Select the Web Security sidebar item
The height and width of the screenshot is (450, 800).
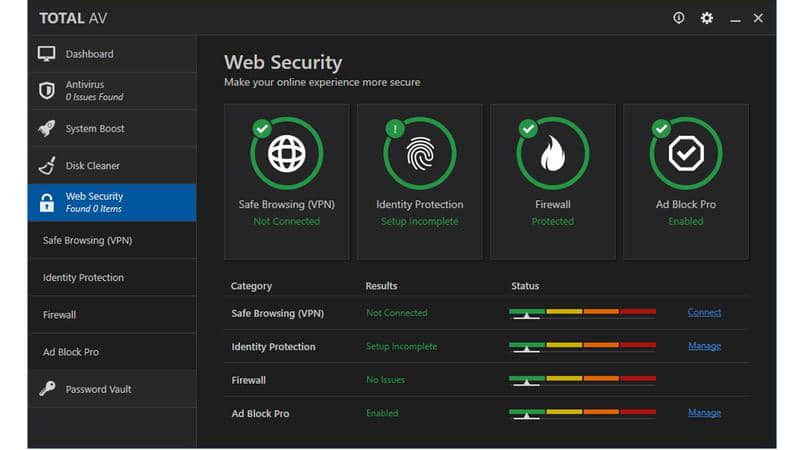(x=113, y=203)
